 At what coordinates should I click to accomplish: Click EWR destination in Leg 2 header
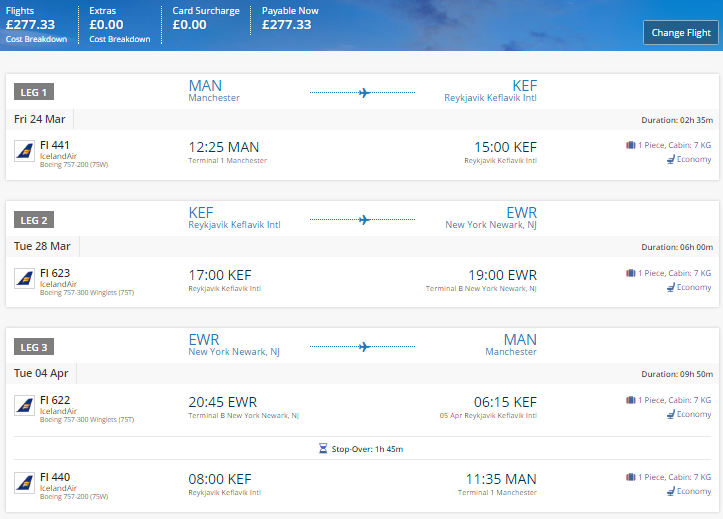coord(491,218)
